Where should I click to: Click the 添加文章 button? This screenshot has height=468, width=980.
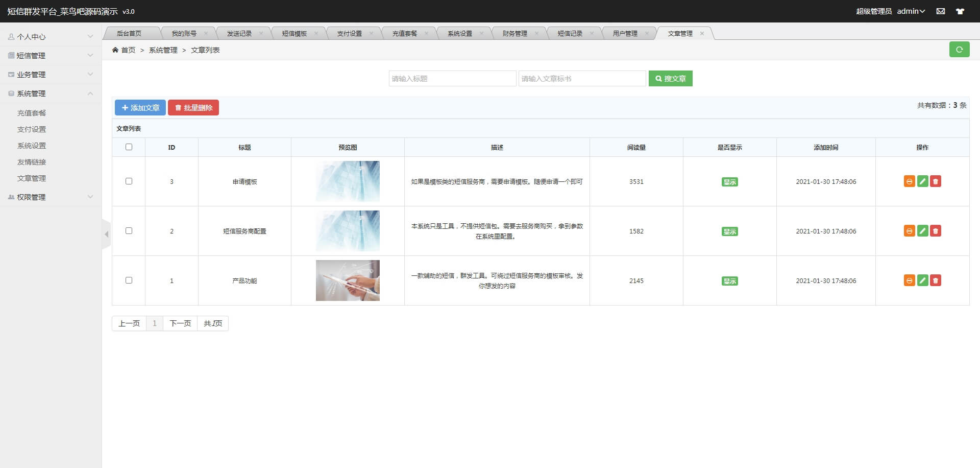point(140,107)
